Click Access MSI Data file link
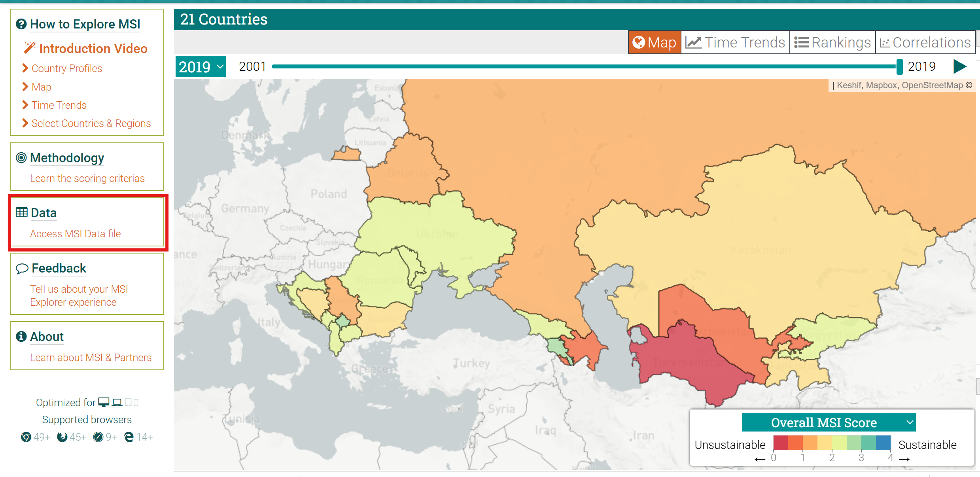Image resolution: width=980 pixels, height=477 pixels. [x=75, y=234]
